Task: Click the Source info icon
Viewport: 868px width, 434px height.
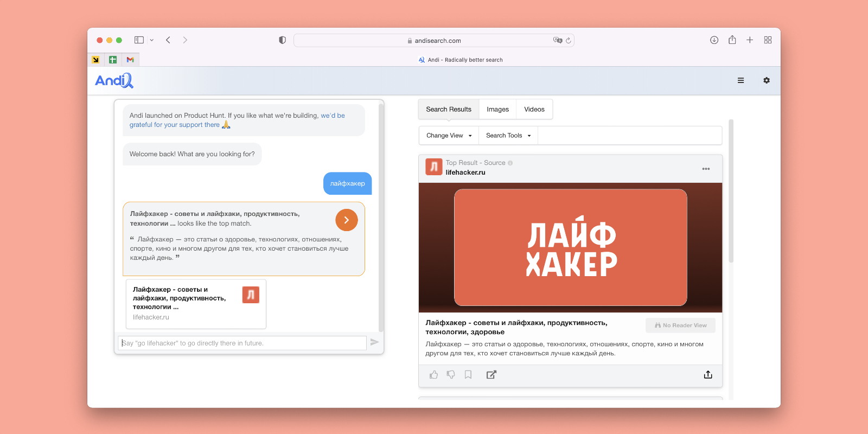Action: 510,163
